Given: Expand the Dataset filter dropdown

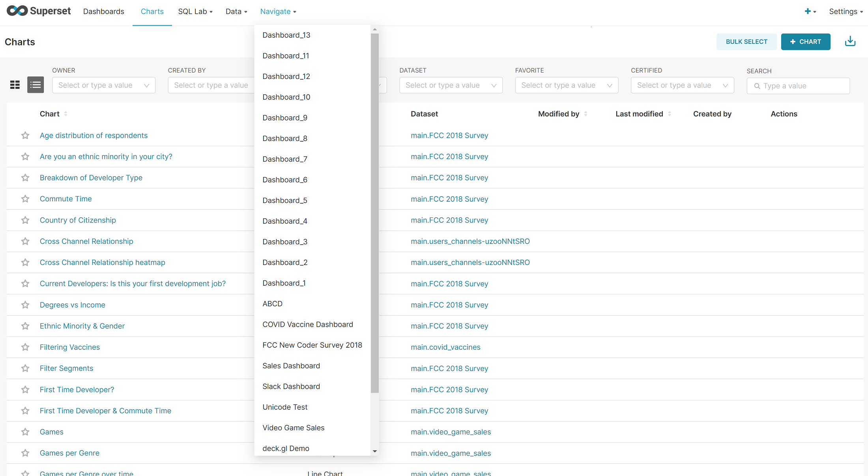Looking at the screenshot, I should [451, 85].
